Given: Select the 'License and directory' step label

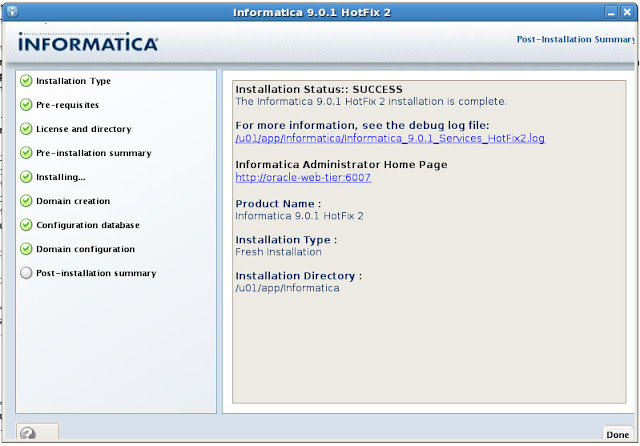Looking at the screenshot, I should pos(84,129).
